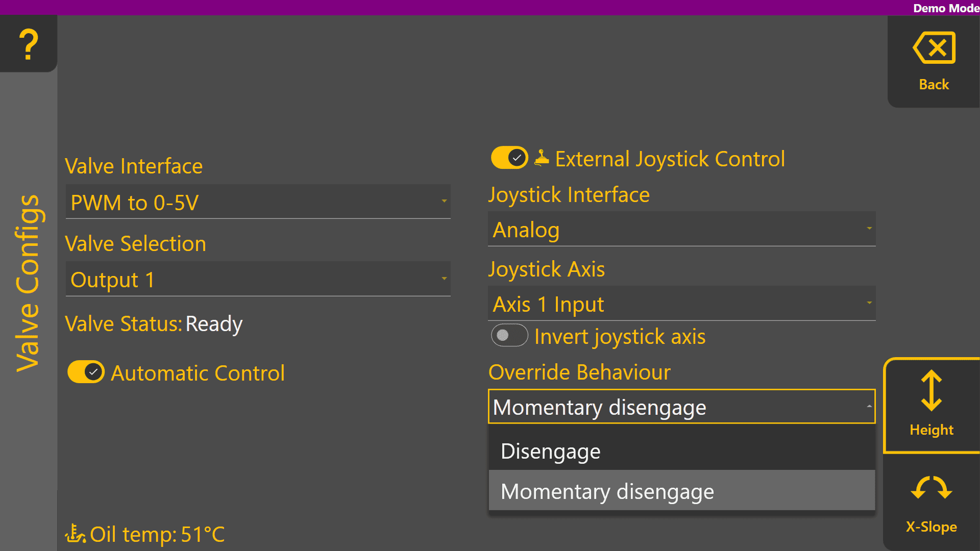Viewport: 980px width, 551px height.
Task: Click the arrow on Override Behaviour dropdown
Action: coord(869,407)
